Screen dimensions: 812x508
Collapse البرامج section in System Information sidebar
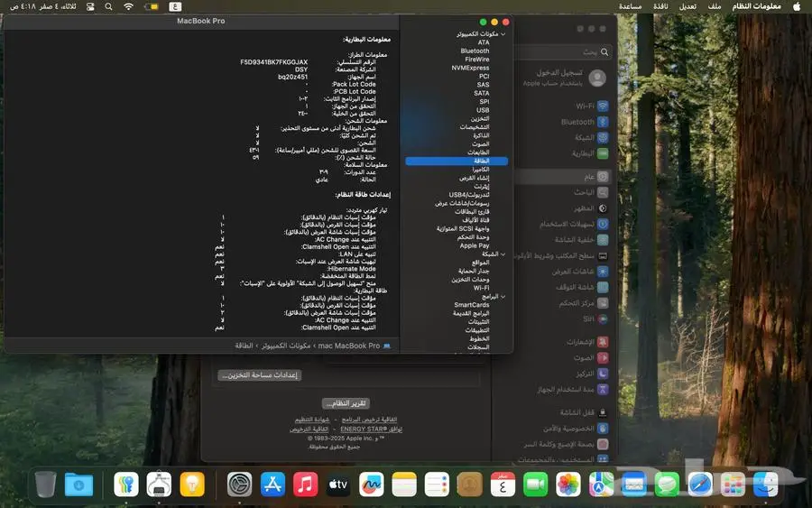click(503, 297)
